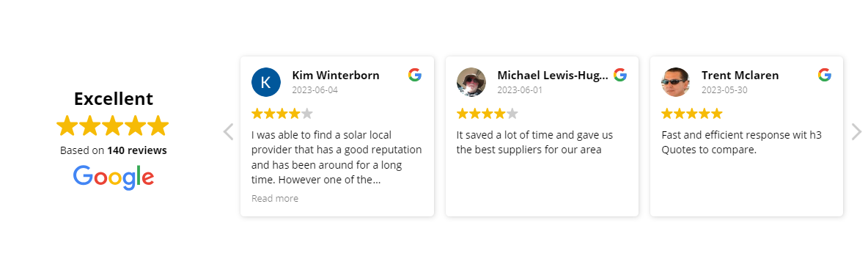Screen dimensions: 868x278
Task: Click the large five-star overall rating
Action: coord(112,125)
